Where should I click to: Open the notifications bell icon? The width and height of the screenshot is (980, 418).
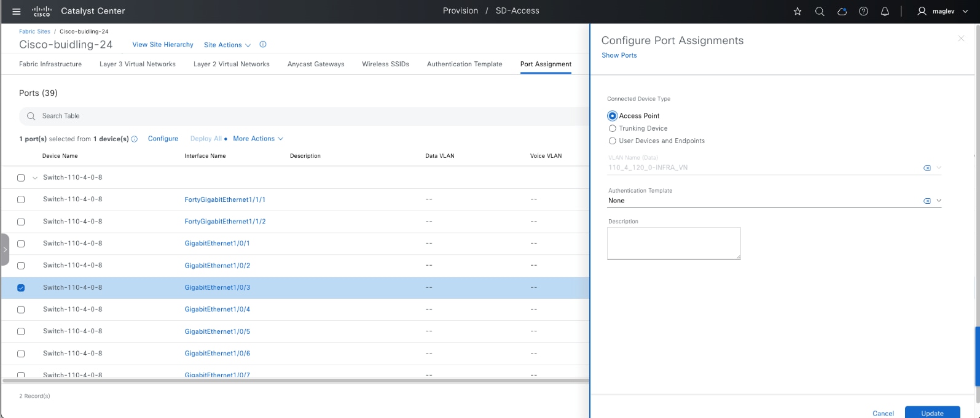pyautogui.click(x=885, y=12)
